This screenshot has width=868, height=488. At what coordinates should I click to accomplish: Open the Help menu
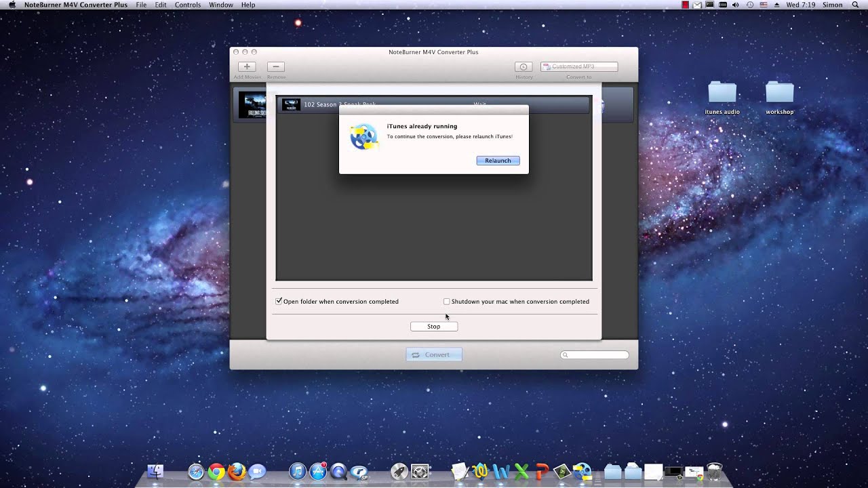[x=248, y=5]
